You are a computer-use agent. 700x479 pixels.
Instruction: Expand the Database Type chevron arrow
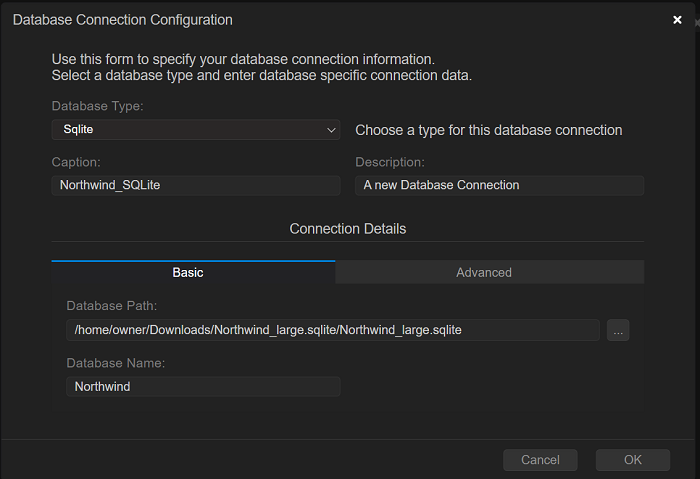[x=332, y=130]
